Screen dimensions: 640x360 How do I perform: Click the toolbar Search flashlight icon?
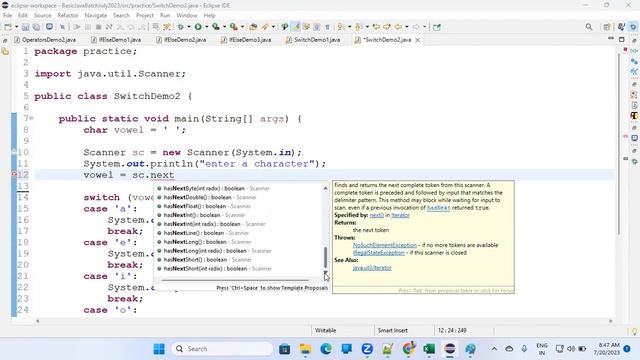[266, 27]
